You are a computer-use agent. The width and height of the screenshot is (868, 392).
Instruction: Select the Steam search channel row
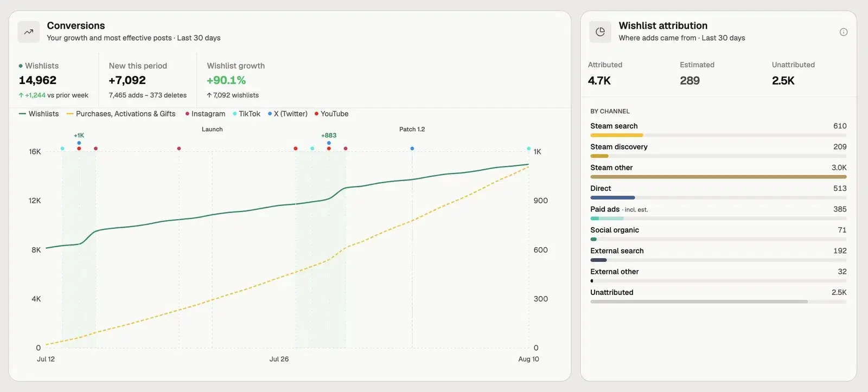point(718,131)
